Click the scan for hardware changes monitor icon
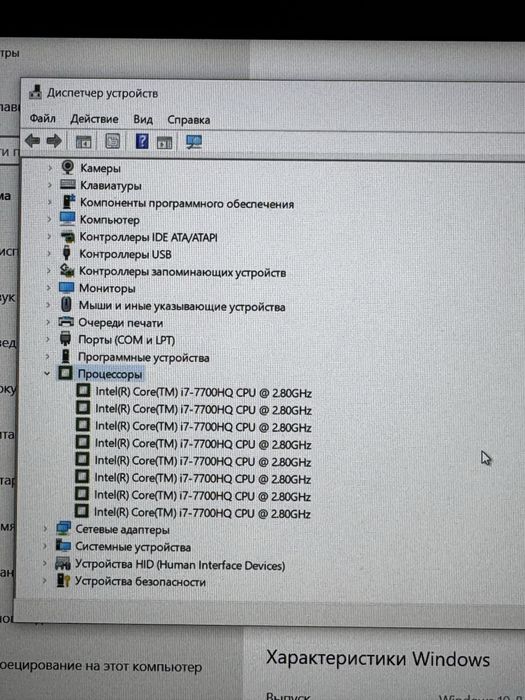Image resolution: width=525 pixels, height=700 pixels. pos(194,142)
